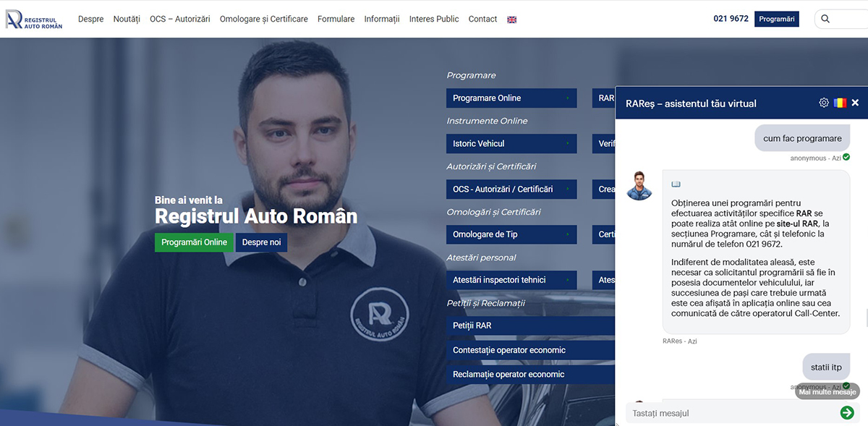Select the Romanian flag in chat header
The image size is (868, 426).
click(840, 103)
